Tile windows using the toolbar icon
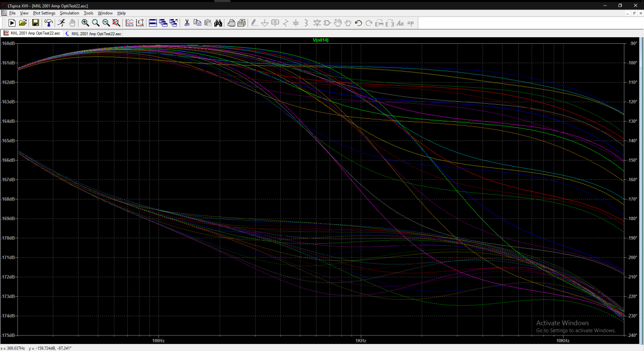The height and width of the screenshot is (351, 644). coord(153,23)
